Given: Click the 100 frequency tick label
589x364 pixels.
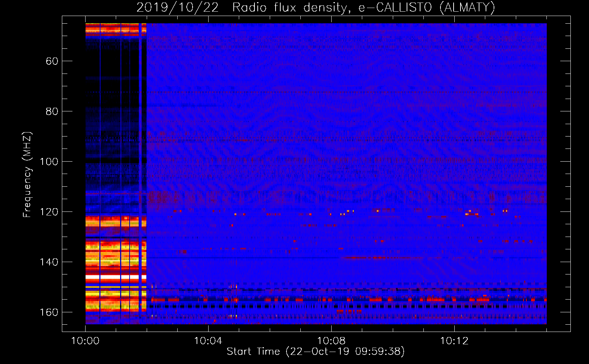Looking at the screenshot, I should [49, 162].
